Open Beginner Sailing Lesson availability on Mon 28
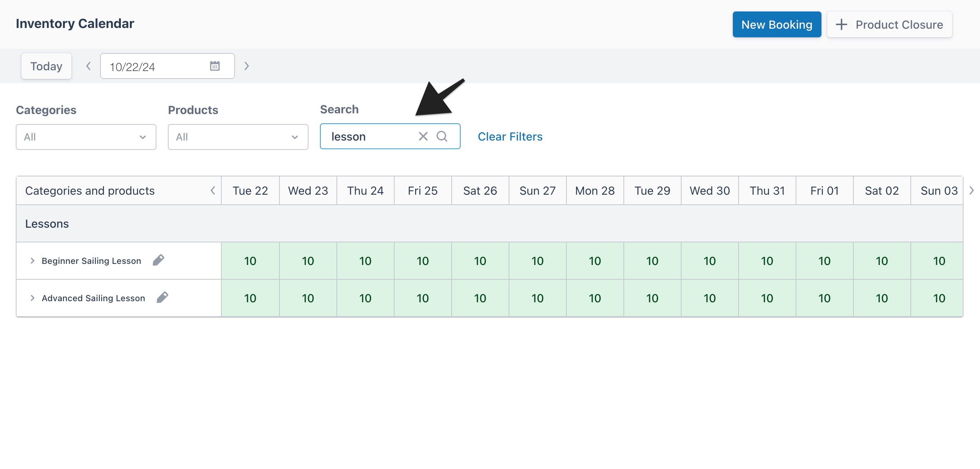The height and width of the screenshot is (469, 980). point(595,261)
